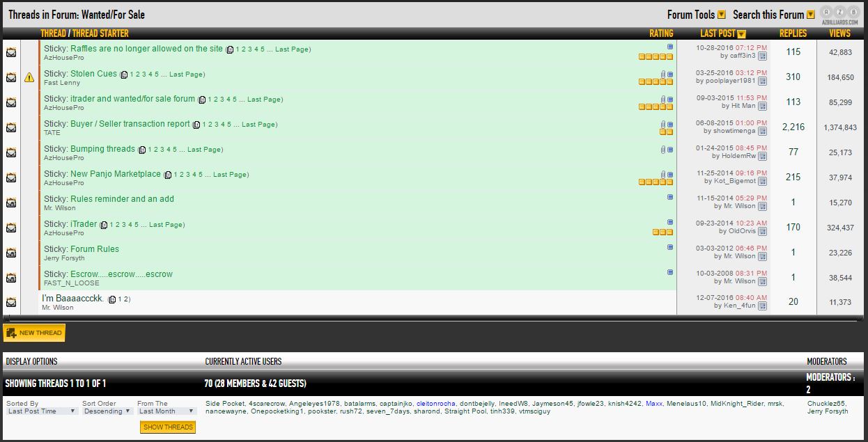Sort threads by Views column header
The width and height of the screenshot is (868, 442).
[x=839, y=33]
